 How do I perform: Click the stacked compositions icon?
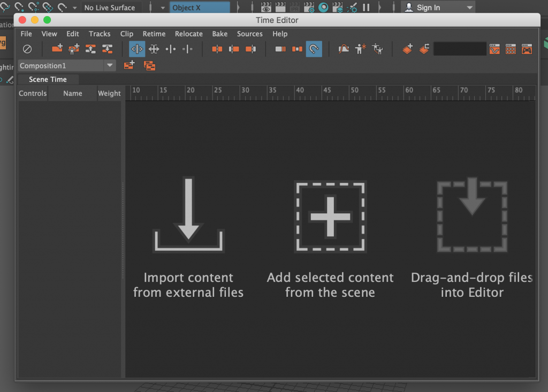click(150, 65)
